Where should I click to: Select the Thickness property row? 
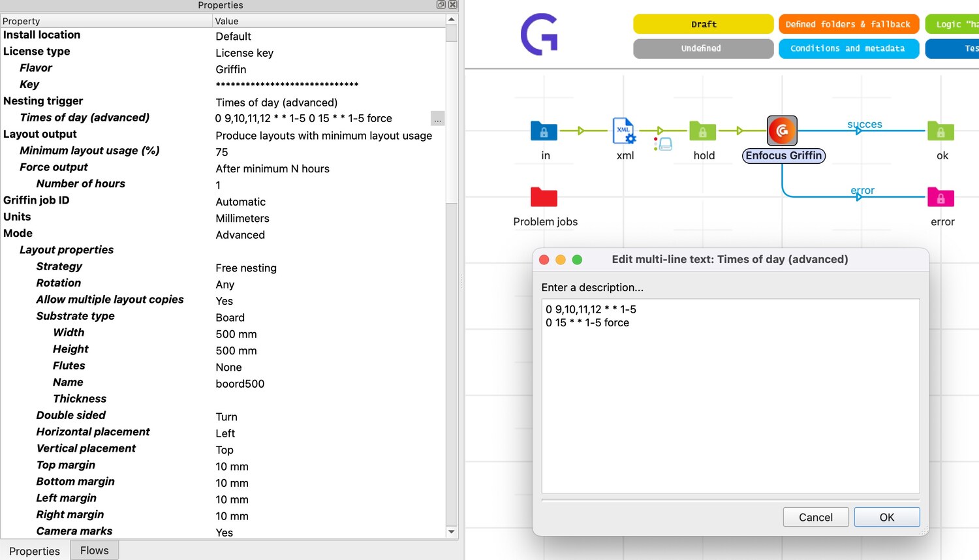coord(223,399)
